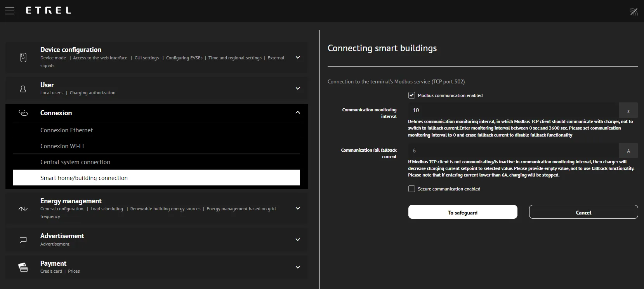Expand the Device configuration section chevron
The image size is (644, 289).
tap(298, 57)
